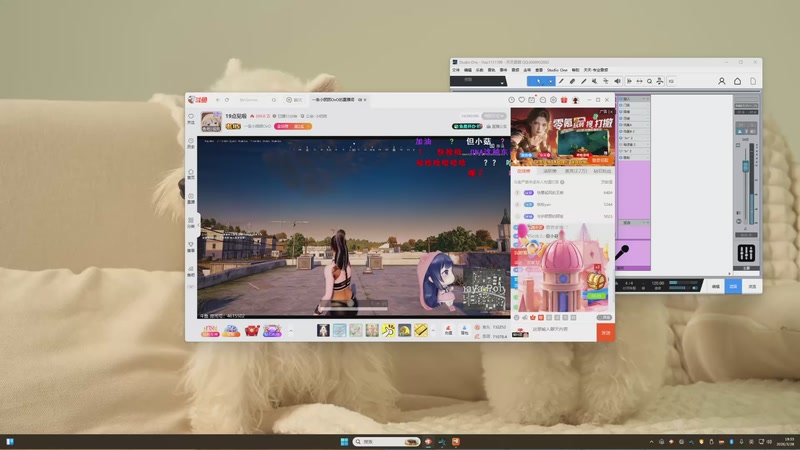Open settings gear icon in Douyu title bar
Image resolution: width=800 pixels, height=450 pixels.
coord(553,100)
